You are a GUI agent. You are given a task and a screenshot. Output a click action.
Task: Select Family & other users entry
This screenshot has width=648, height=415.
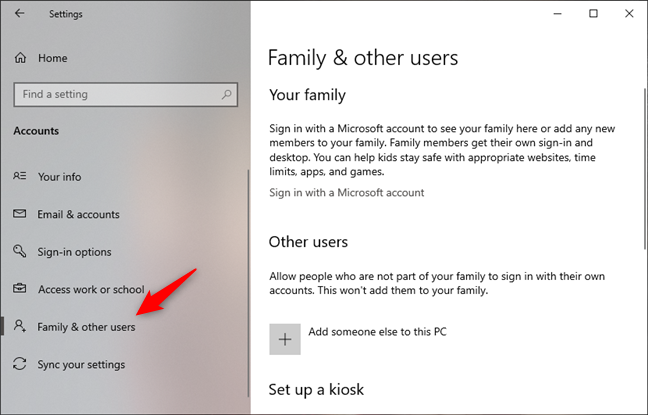click(86, 327)
